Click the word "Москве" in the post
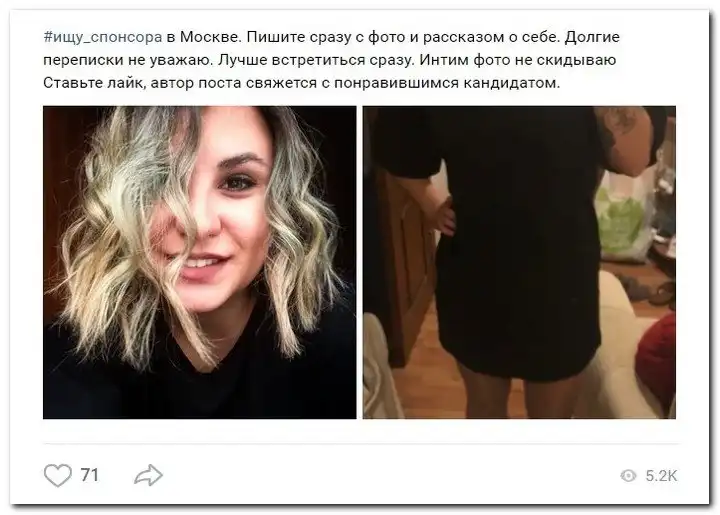The image size is (720, 515). (x=210, y=37)
